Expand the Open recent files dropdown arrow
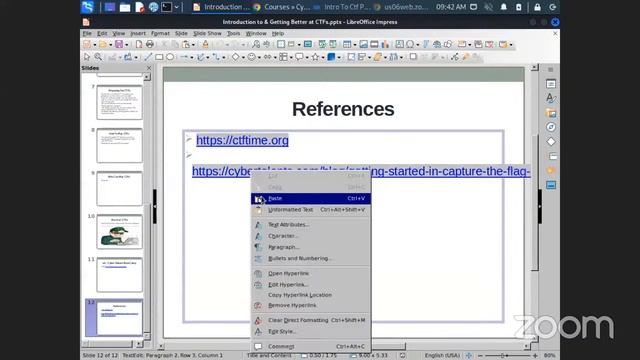 (110, 44)
